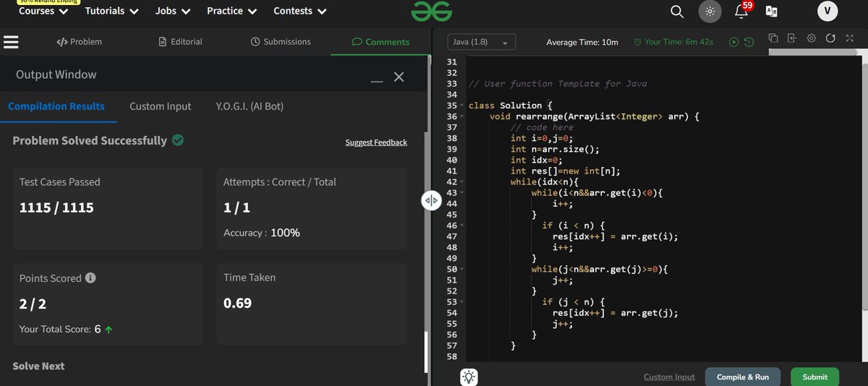Open notifications bell with 59 badge
Image resolution: width=868 pixels, height=386 pixels.
[741, 12]
